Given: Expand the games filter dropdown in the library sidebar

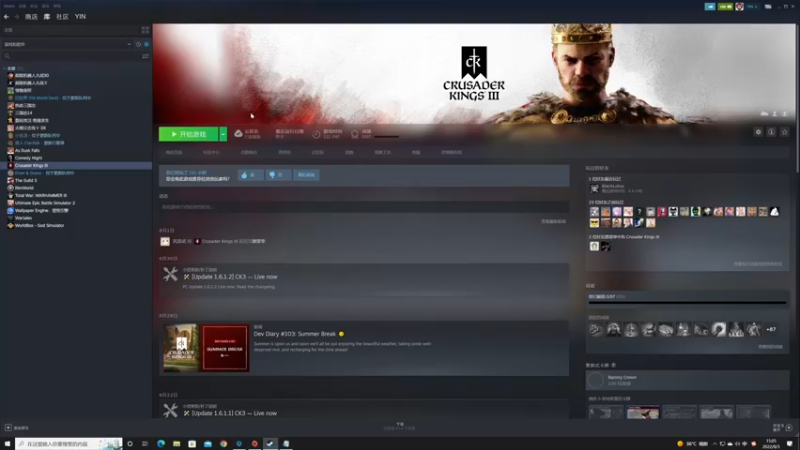Looking at the screenshot, I should 129,44.
